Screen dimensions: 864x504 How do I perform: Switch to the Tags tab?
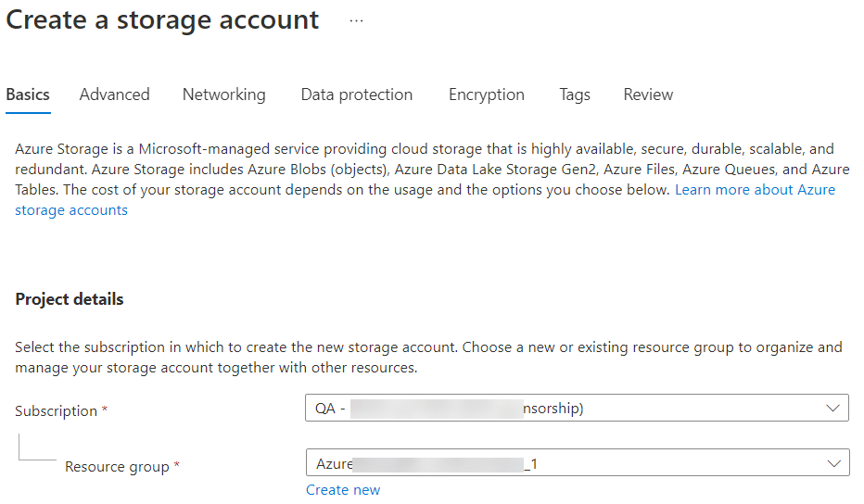point(575,94)
